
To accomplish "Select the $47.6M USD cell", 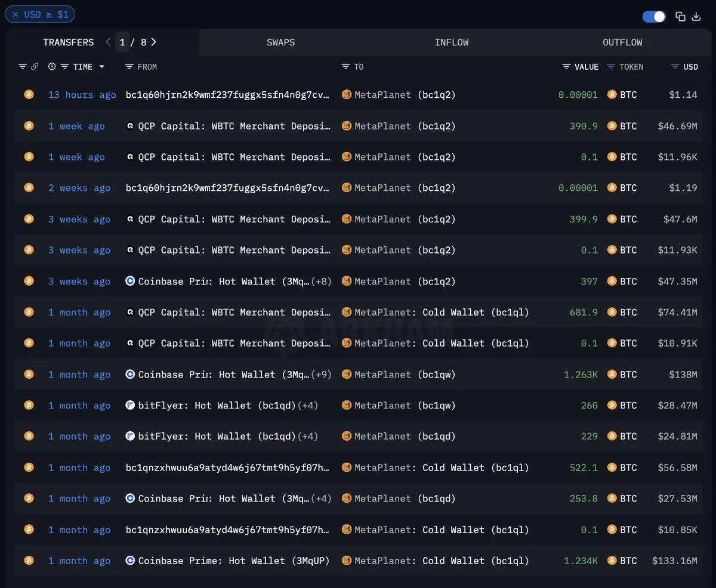I will pos(680,219).
